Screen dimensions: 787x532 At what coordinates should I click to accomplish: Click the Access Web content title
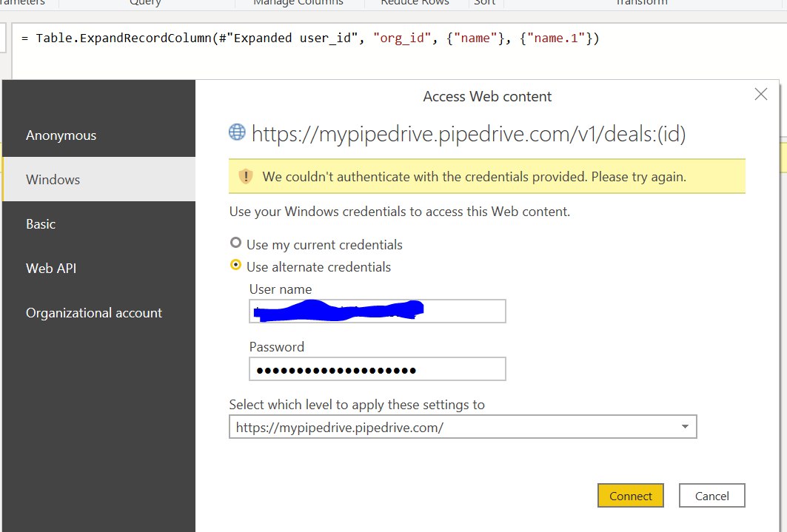pos(487,96)
